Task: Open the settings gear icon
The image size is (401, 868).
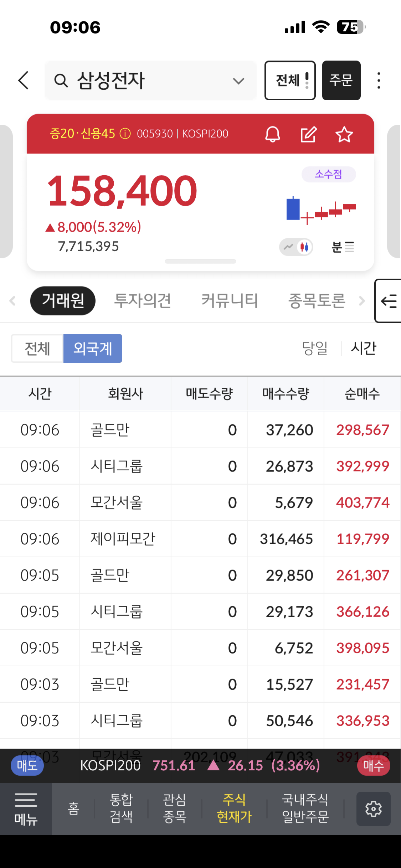Action: pos(373,808)
